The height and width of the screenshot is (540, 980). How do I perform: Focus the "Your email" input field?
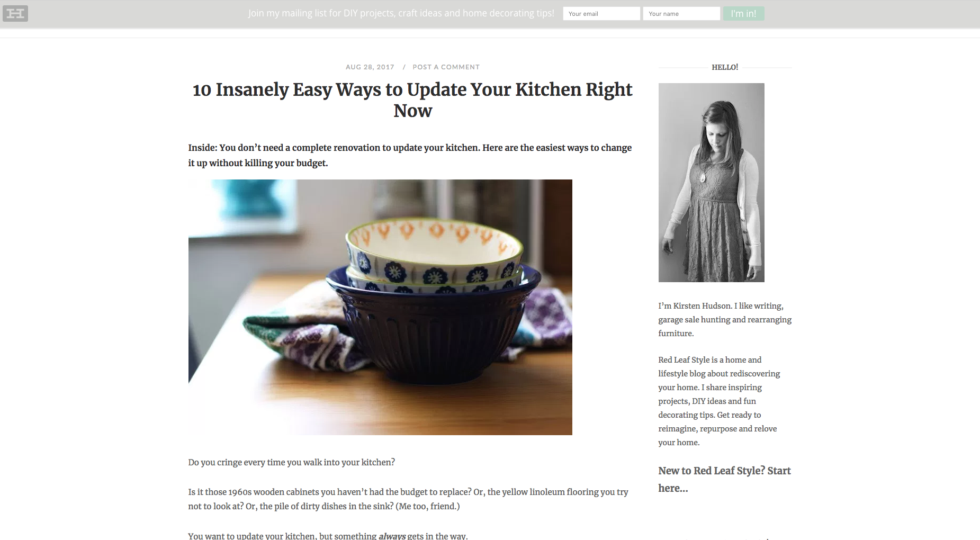tap(601, 14)
